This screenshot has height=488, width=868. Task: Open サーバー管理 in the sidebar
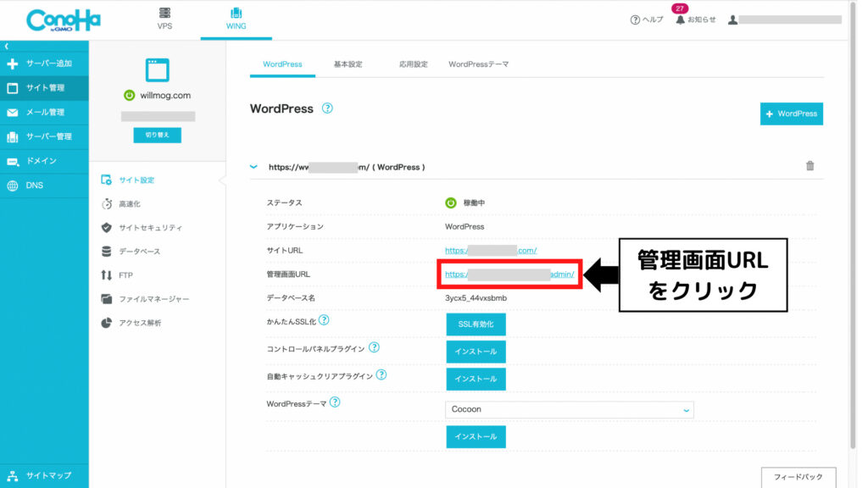click(44, 136)
